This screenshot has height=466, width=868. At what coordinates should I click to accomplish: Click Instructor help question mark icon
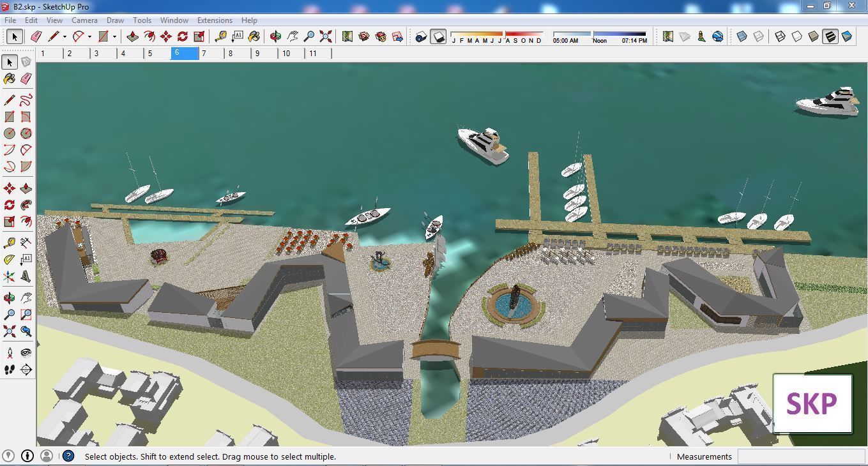pos(68,456)
